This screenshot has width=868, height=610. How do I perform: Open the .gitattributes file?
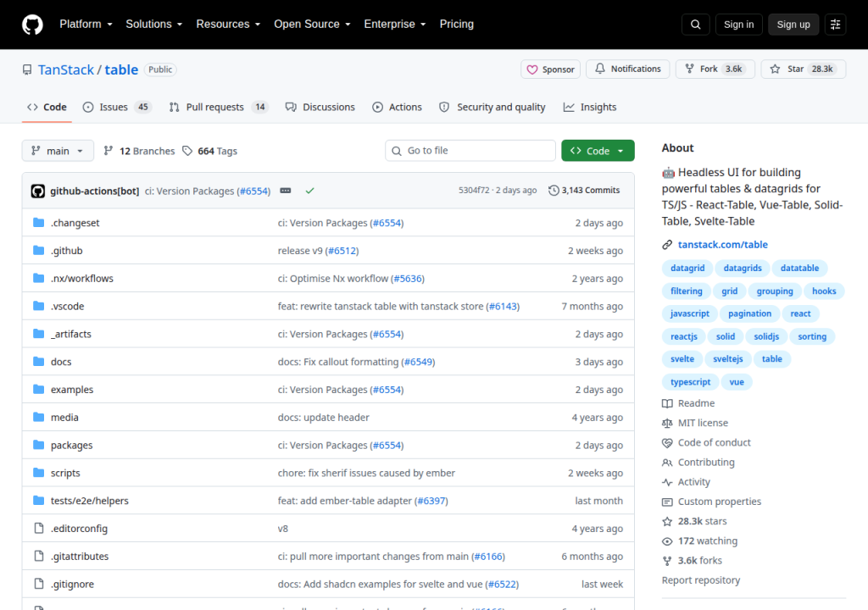point(80,557)
